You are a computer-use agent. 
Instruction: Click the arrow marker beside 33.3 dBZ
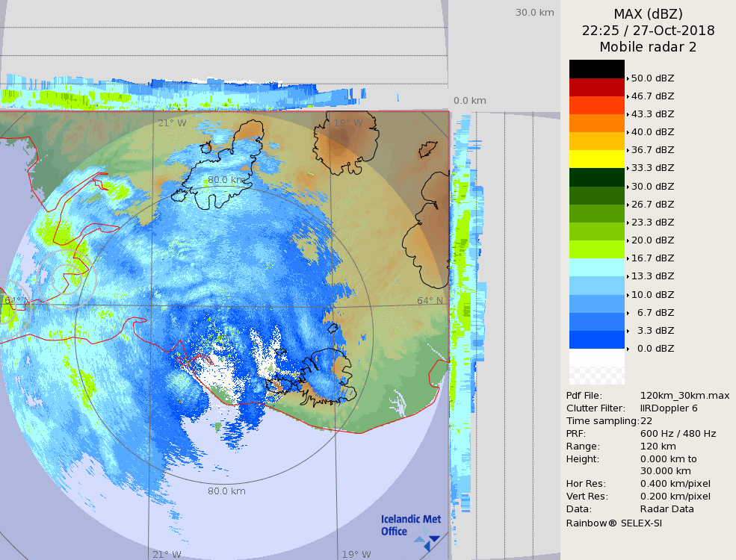(628, 168)
